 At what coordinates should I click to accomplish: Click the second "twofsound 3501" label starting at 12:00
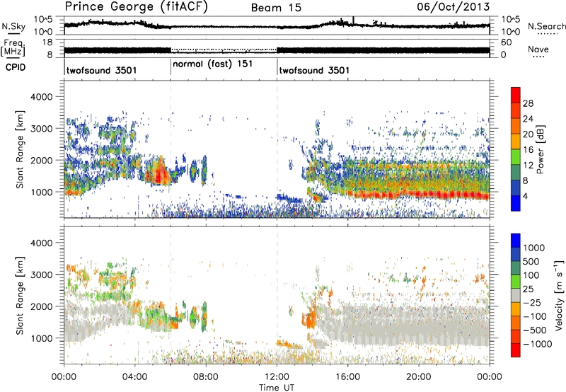point(314,70)
